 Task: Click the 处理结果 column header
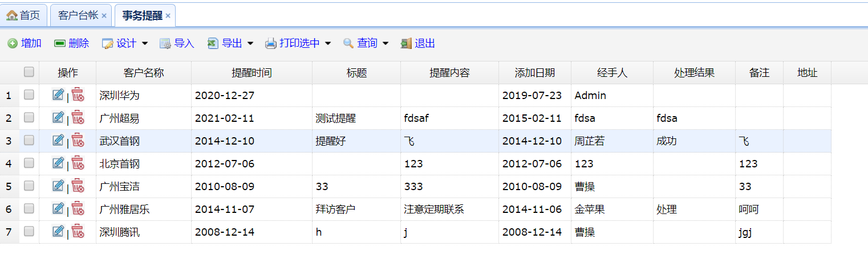coord(694,73)
